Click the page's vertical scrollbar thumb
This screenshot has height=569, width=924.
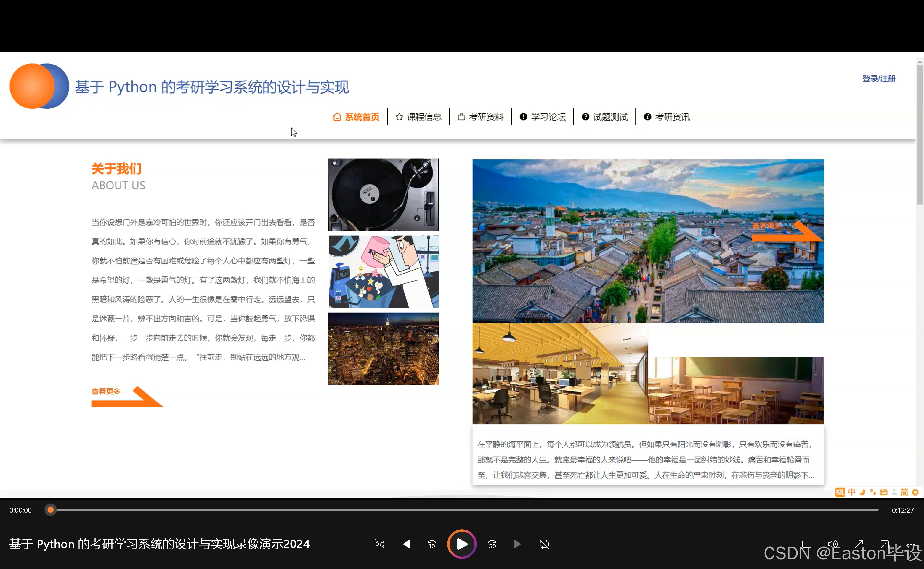(920, 135)
